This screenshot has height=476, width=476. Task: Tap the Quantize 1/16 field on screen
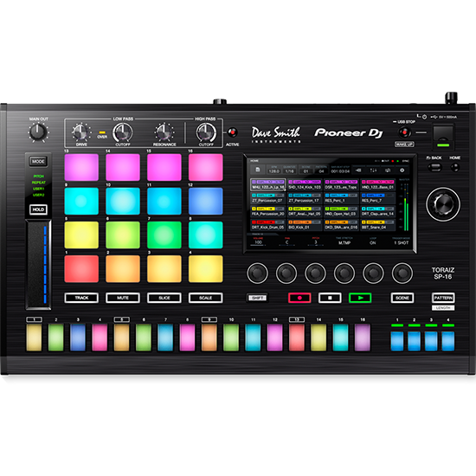pos(290,170)
